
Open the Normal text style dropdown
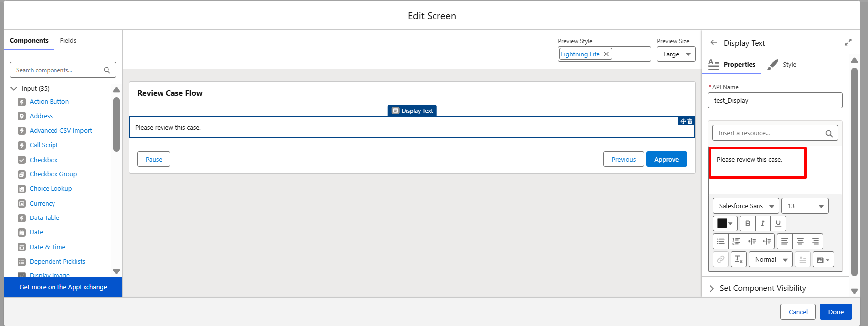pos(771,259)
